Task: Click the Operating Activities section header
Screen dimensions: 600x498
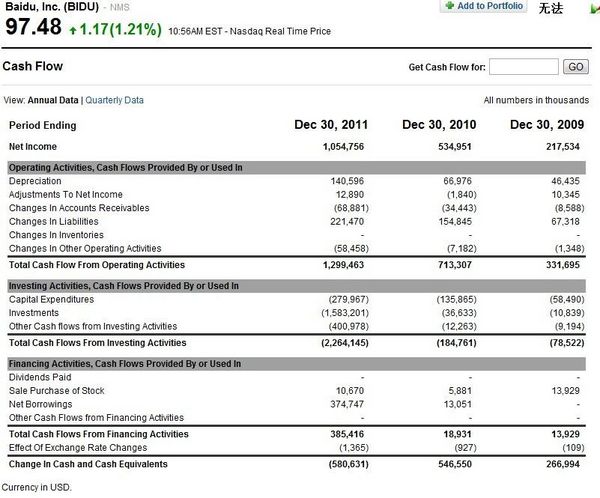Action: [297, 168]
